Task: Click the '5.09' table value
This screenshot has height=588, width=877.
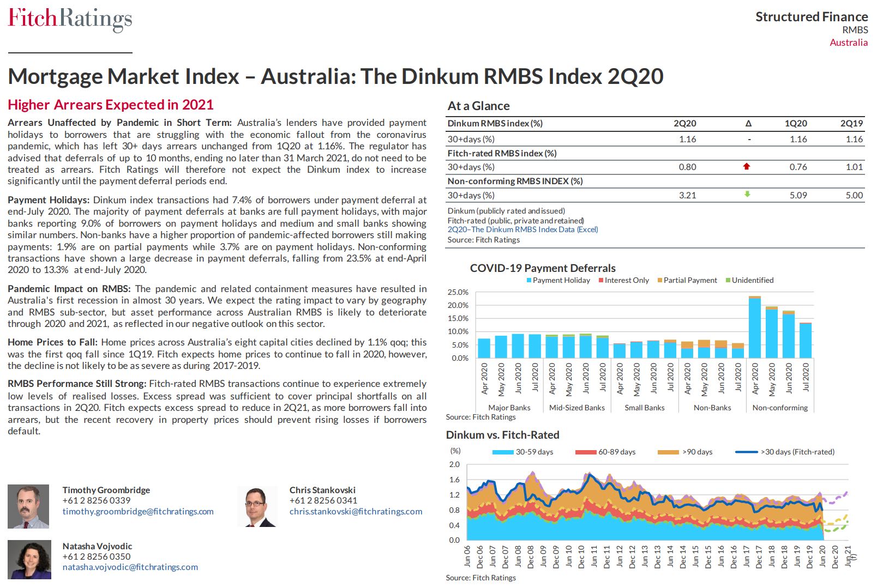Action: click(x=798, y=195)
